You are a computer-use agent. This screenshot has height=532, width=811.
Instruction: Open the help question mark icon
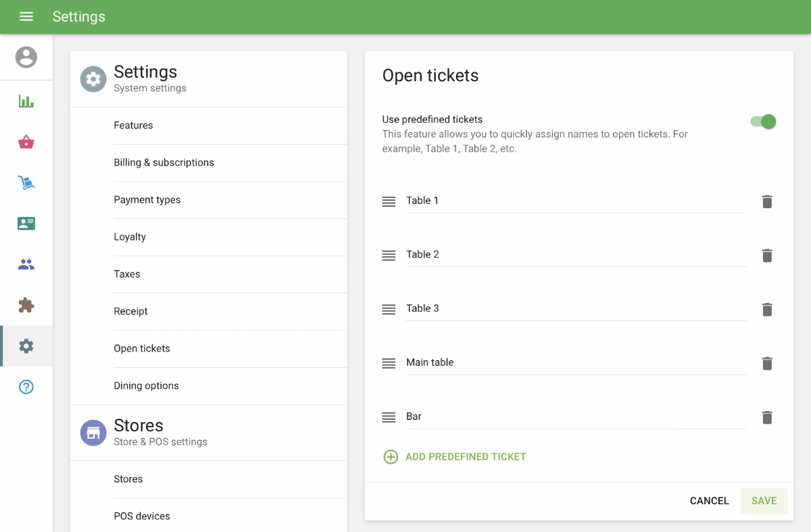(26, 387)
